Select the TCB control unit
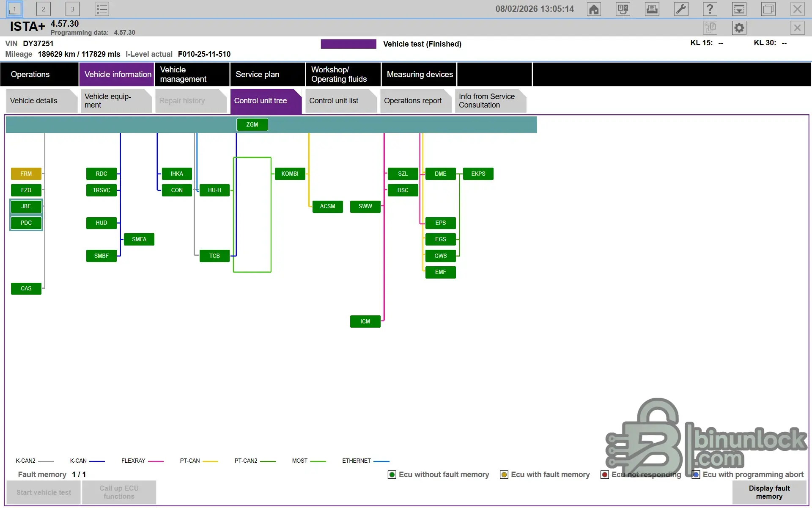Image resolution: width=812 pixels, height=508 pixels. (x=214, y=256)
